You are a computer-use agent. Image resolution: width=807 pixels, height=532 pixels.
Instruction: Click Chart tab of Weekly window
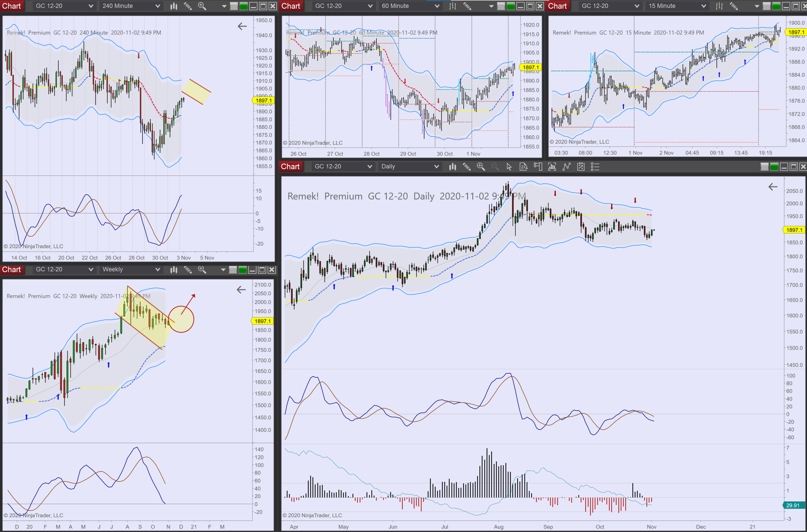(12, 270)
